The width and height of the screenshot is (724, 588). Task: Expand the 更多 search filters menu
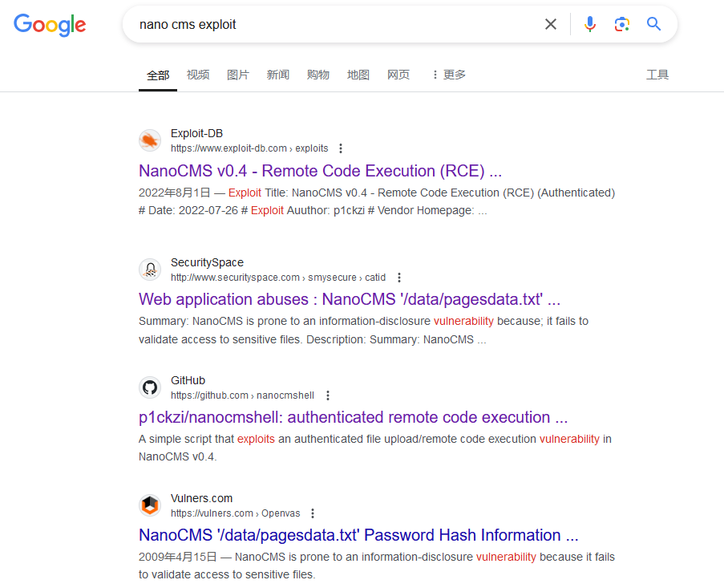pyautogui.click(x=448, y=75)
